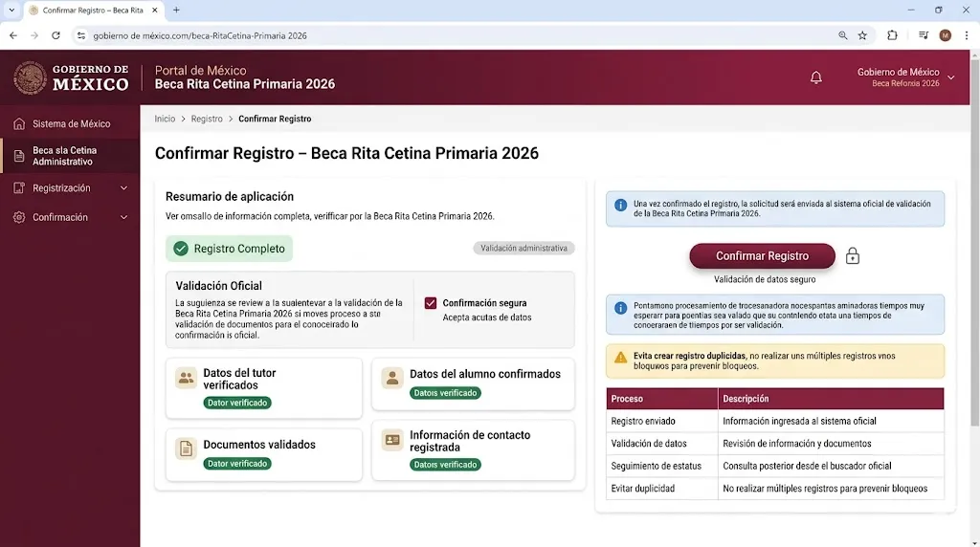The height and width of the screenshot is (547, 980).
Task: Click Datos verificado badge under Datos del alumno
Action: pyautogui.click(x=446, y=393)
